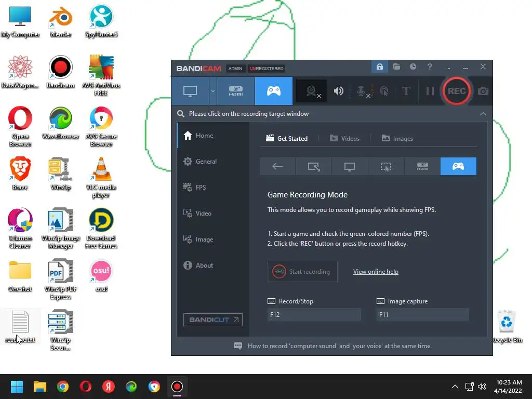Select Recycle Bin desktop icon

(507, 326)
